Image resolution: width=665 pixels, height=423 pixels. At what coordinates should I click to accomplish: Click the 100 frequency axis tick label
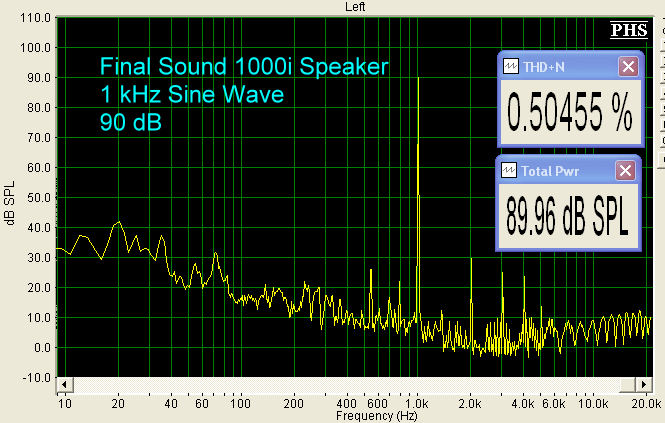pos(240,403)
